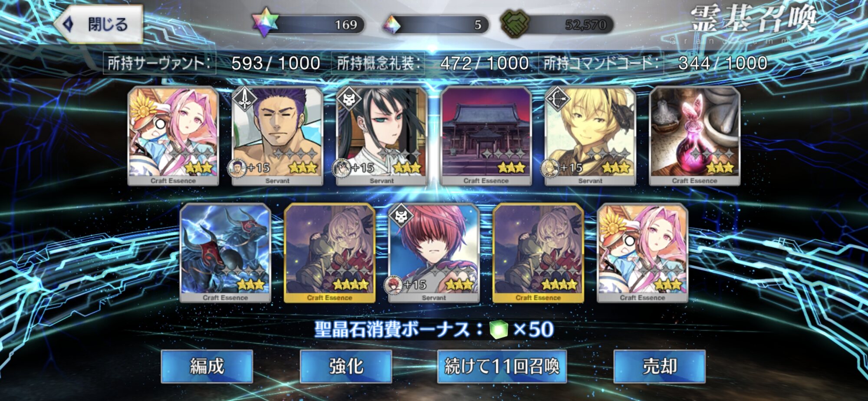Select the second gold-framed four-star Craft Essence
Screen dimensions: 868x401
pyautogui.click(x=538, y=253)
